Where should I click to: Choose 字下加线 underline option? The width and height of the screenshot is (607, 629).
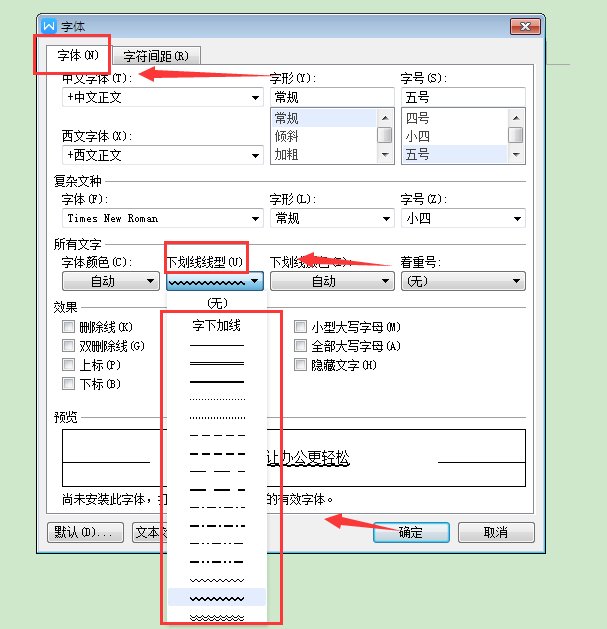[x=217, y=325]
